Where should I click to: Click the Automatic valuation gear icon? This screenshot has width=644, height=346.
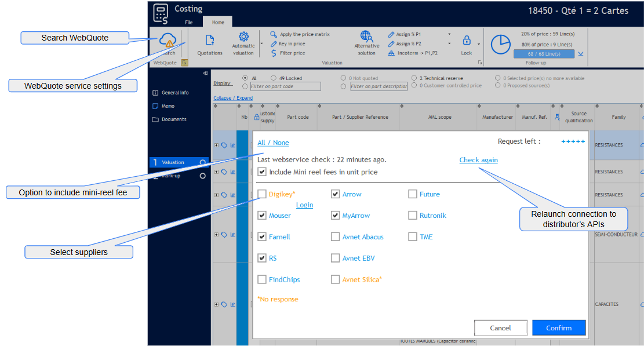point(243,37)
